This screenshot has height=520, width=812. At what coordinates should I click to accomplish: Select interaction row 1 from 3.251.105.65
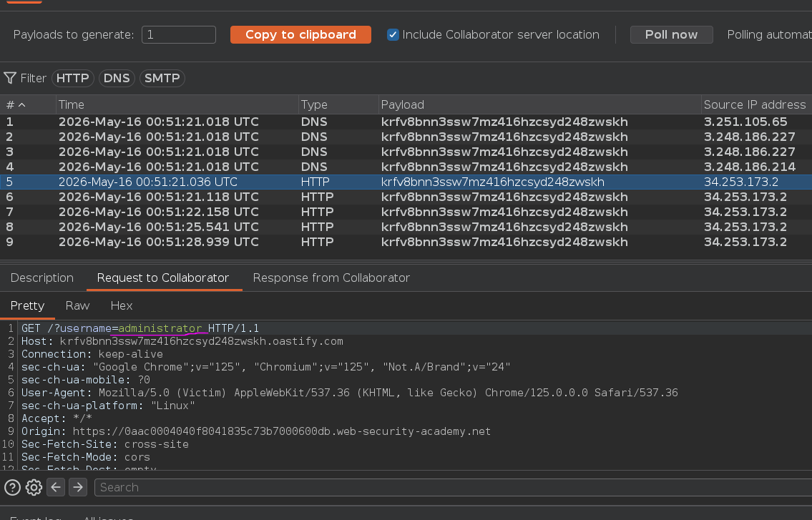(406, 122)
